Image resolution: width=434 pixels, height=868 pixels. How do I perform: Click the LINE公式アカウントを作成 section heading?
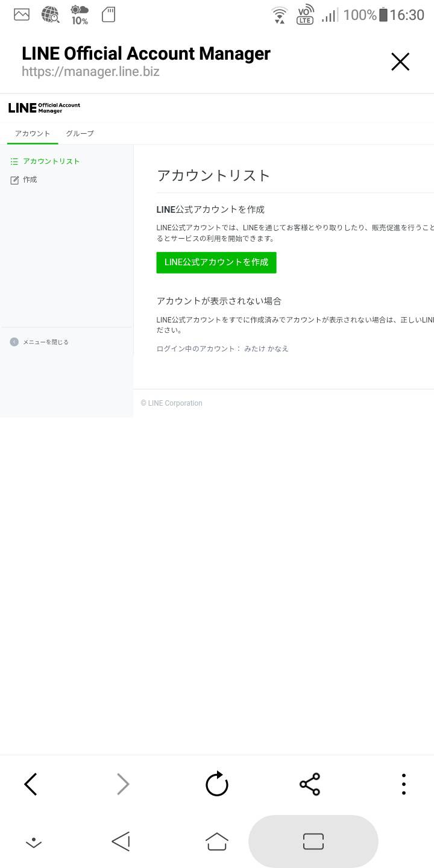[210, 210]
